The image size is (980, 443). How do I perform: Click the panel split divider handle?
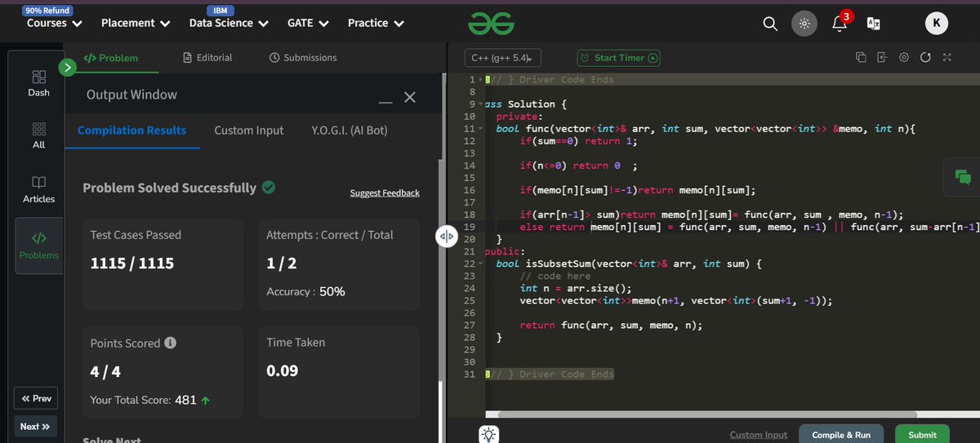[446, 237]
